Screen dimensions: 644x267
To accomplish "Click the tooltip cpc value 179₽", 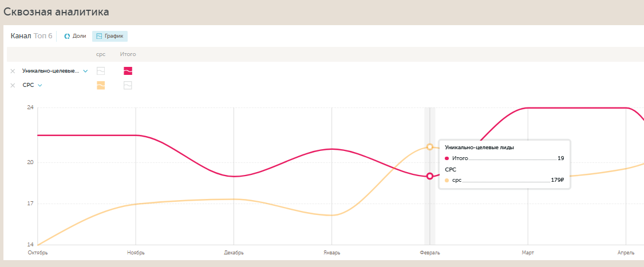I will (x=558, y=180).
